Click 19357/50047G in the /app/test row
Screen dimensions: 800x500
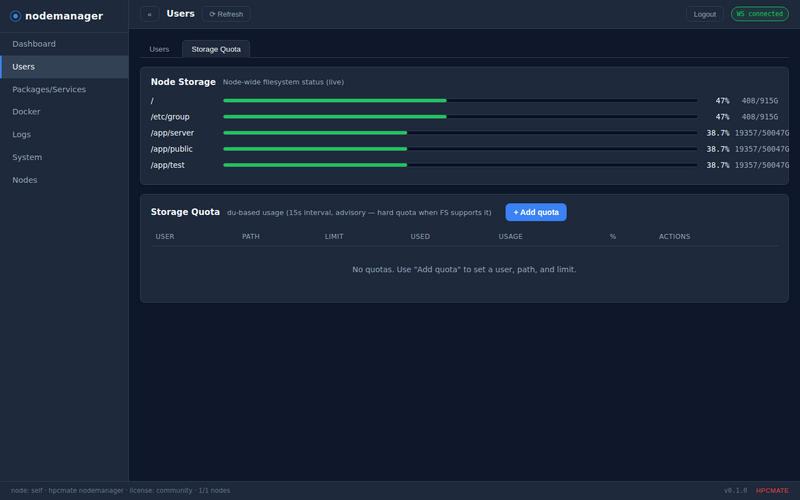(x=762, y=165)
